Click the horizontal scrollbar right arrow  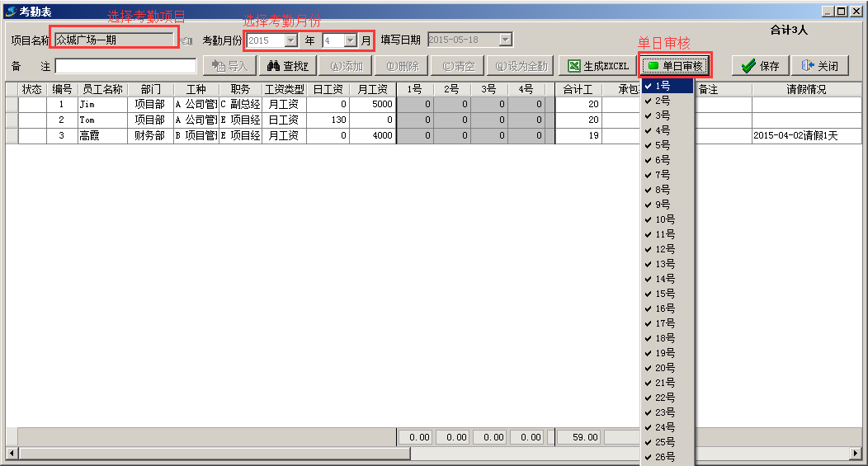(x=855, y=454)
